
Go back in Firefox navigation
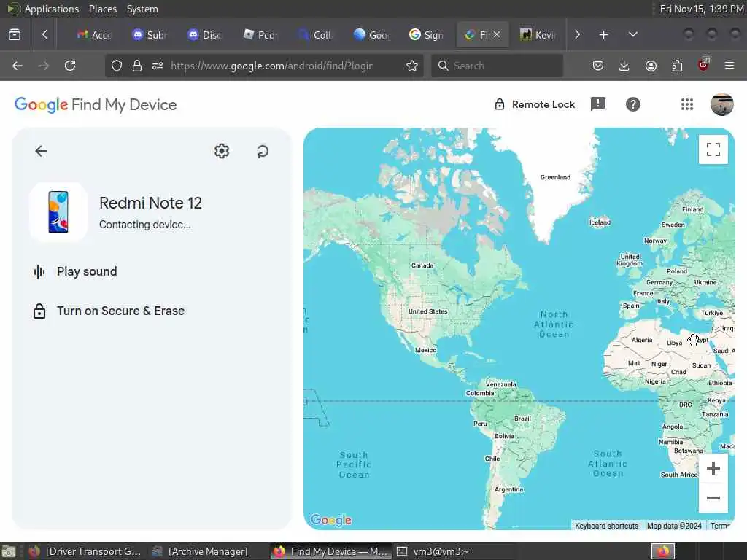coord(18,66)
